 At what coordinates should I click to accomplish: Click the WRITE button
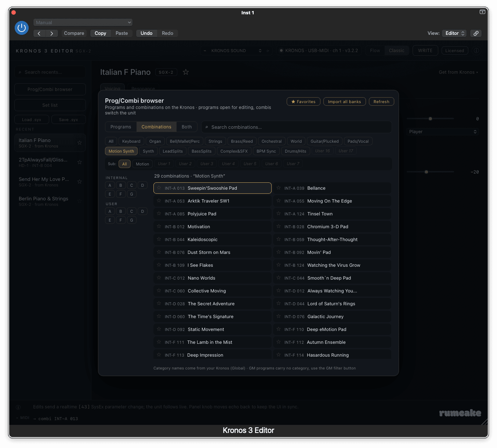pyautogui.click(x=425, y=51)
